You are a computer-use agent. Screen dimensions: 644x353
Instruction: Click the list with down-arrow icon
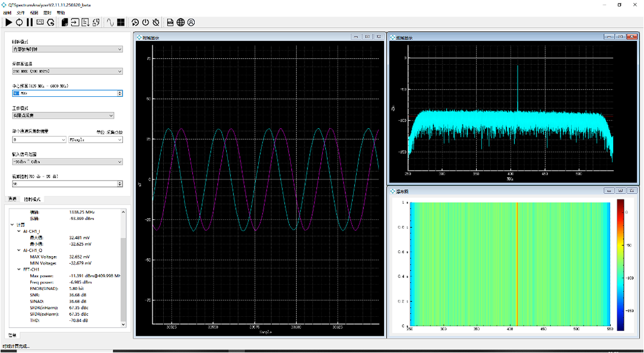[85, 22]
